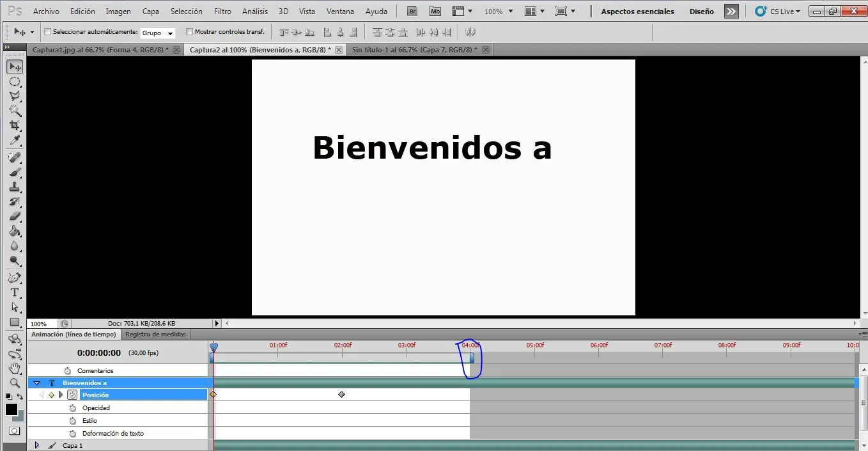The width and height of the screenshot is (868, 451).
Task: Toggle Quick Mask mode
Action: [x=15, y=431]
